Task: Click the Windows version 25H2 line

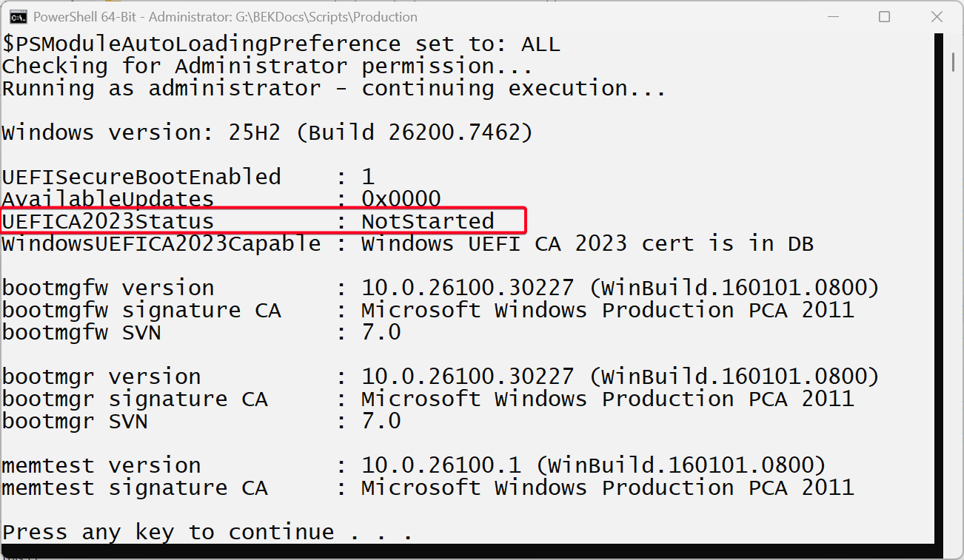Action: 267,132
